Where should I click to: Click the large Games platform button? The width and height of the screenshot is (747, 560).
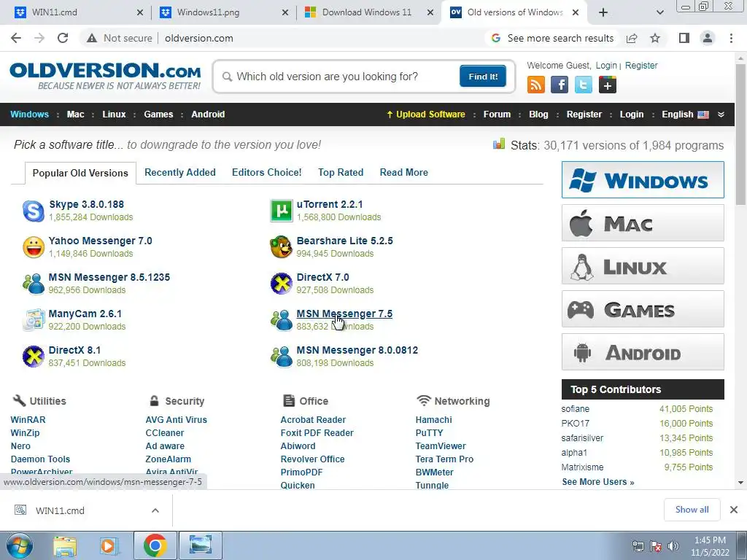click(x=643, y=309)
